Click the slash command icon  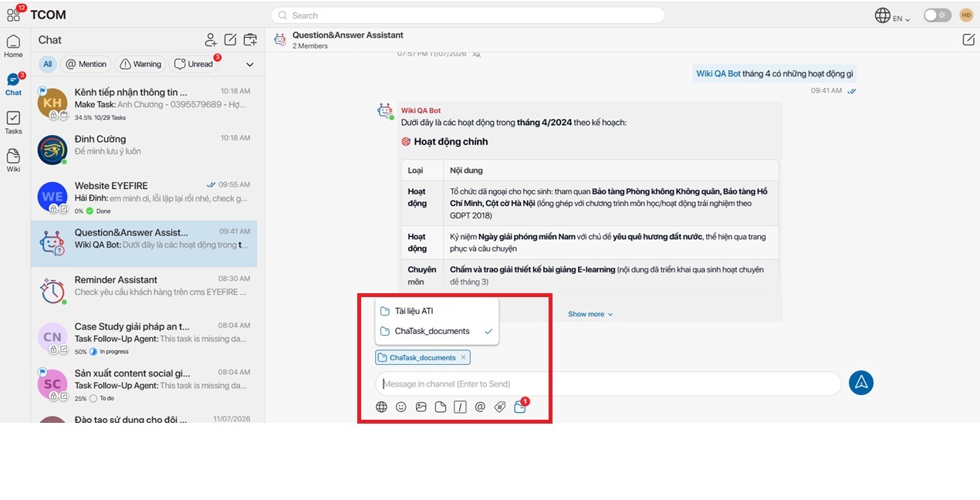coord(460,407)
